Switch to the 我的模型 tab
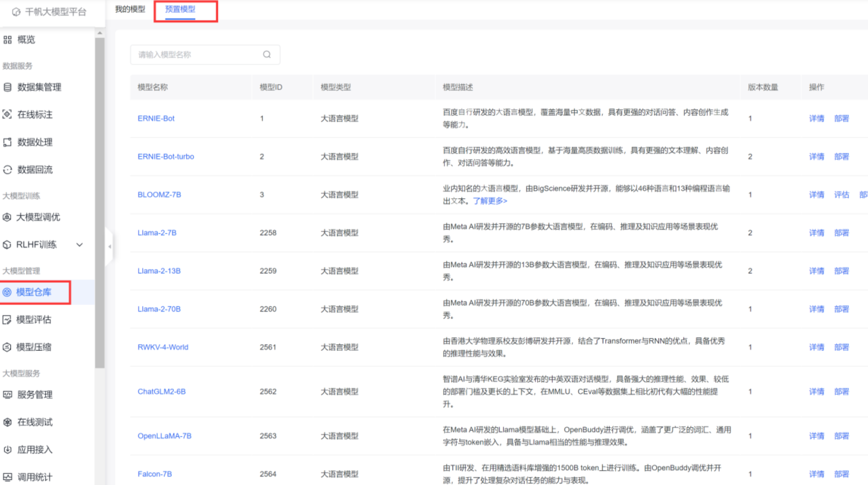 point(130,9)
